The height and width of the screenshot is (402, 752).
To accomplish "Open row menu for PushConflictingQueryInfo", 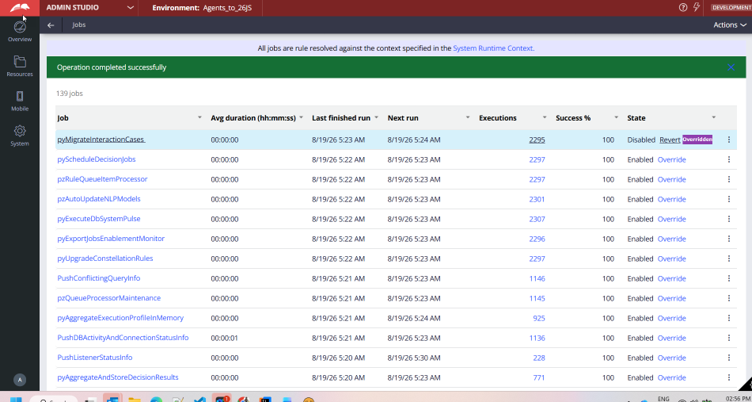I will [729, 278].
